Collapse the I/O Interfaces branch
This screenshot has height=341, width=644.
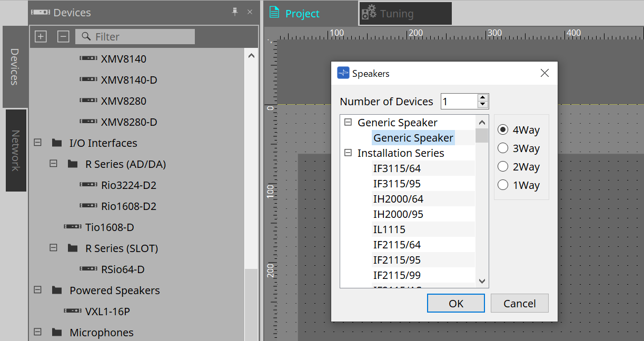coord(37,142)
